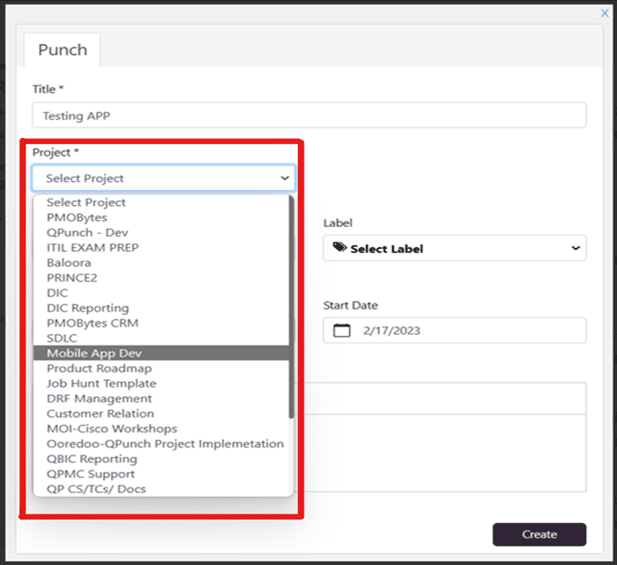Select PMOBytes in the project list
This screenshot has height=565, width=617.
[77, 217]
